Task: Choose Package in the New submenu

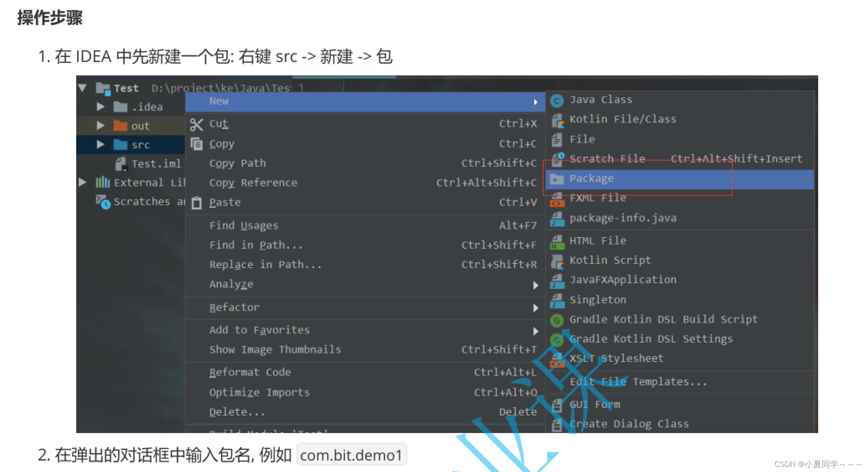Action: (680, 179)
